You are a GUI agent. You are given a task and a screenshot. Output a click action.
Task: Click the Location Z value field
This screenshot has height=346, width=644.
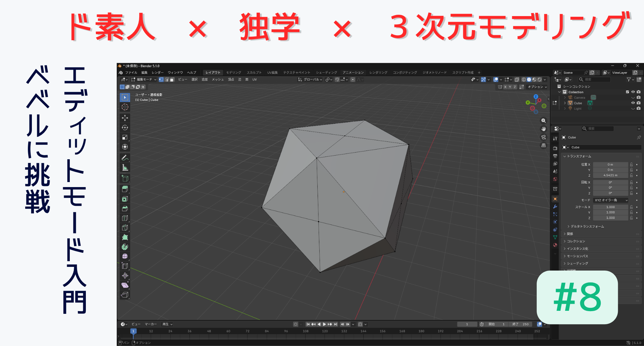610,175
